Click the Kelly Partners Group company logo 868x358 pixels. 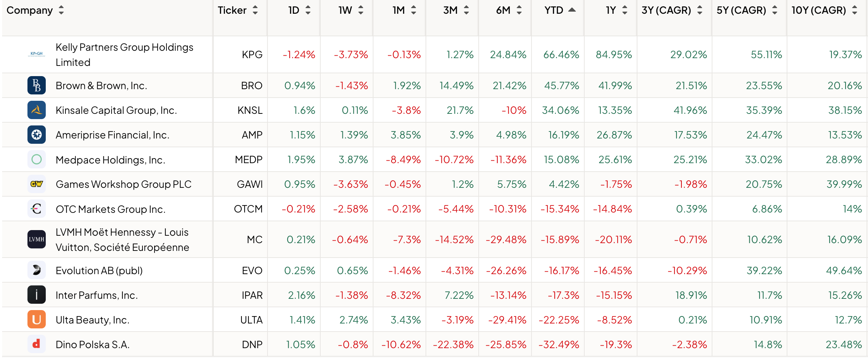click(36, 54)
